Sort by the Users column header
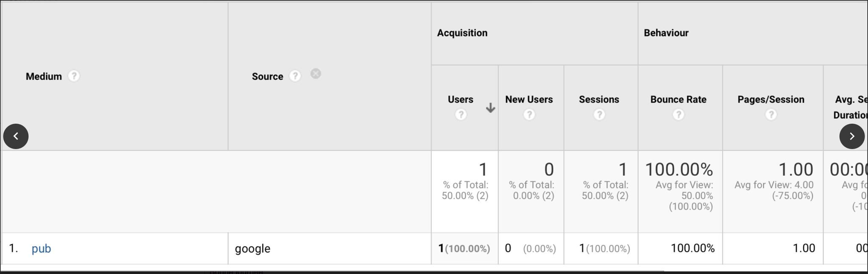The height and width of the screenshot is (274, 868). pyautogui.click(x=460, y=100)
